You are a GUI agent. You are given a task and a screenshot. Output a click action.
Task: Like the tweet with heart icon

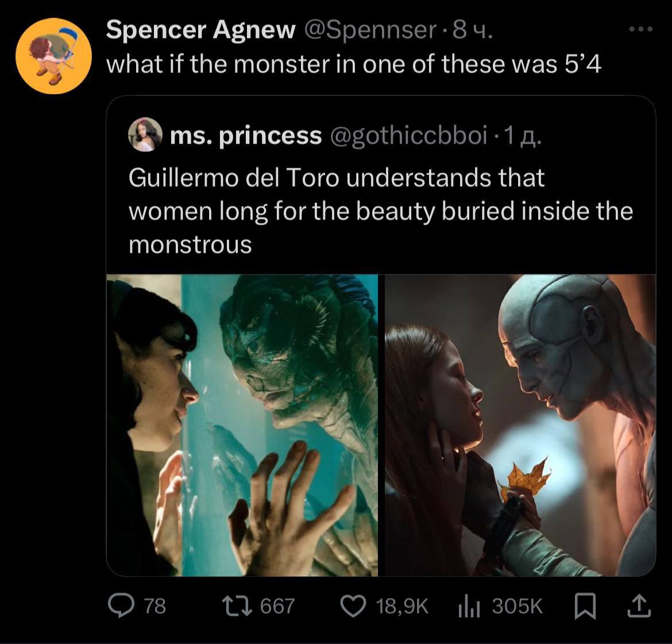pyautogui.click(x=353, y=606)
